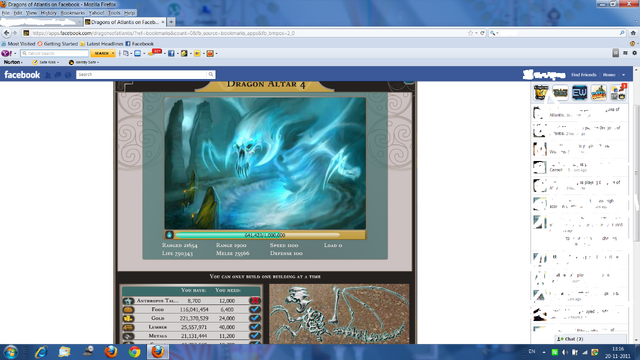640x360 pixels.
Task: Reload the page
Action: (482, 33)
